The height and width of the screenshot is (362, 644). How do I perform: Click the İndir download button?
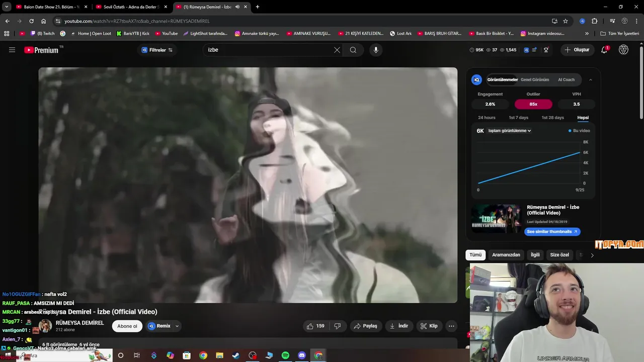399,326
